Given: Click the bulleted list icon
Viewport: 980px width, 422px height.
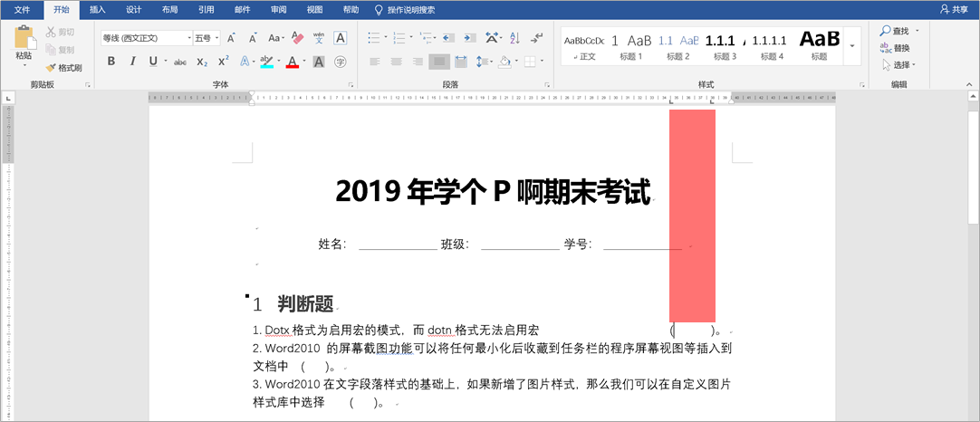Looking at the screenshot, I should (374, 38).
